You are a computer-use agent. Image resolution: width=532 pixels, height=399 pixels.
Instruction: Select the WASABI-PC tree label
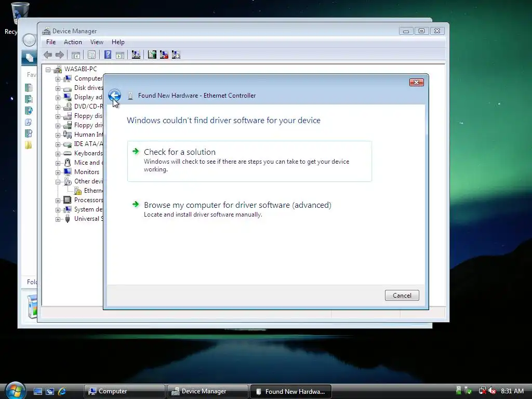tap(81, 69)
